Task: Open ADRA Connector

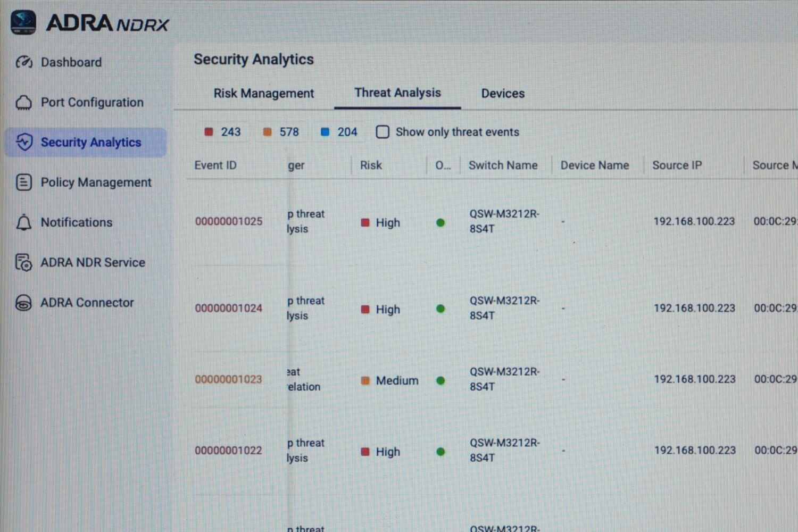Action: click(x=87, y=303)
